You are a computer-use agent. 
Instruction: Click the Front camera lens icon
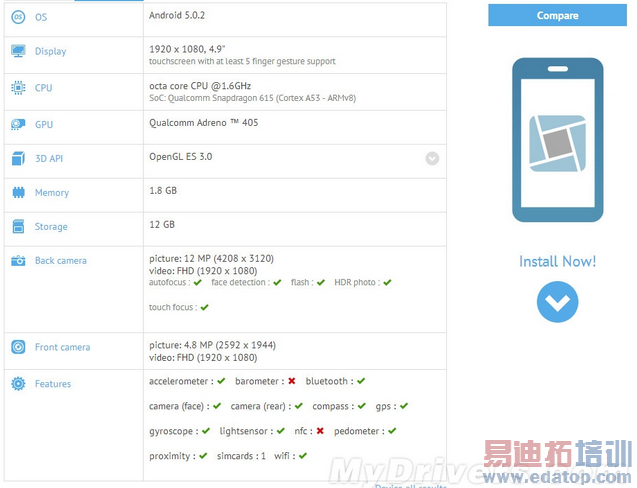[18, 347]
